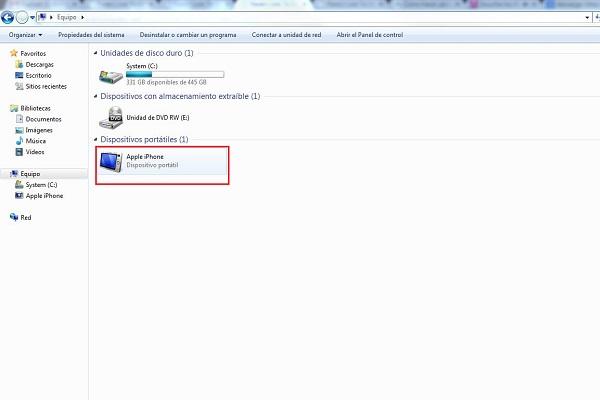Select Escritorio in the sidebar
600x400 pixels.
tap(39, 76)
